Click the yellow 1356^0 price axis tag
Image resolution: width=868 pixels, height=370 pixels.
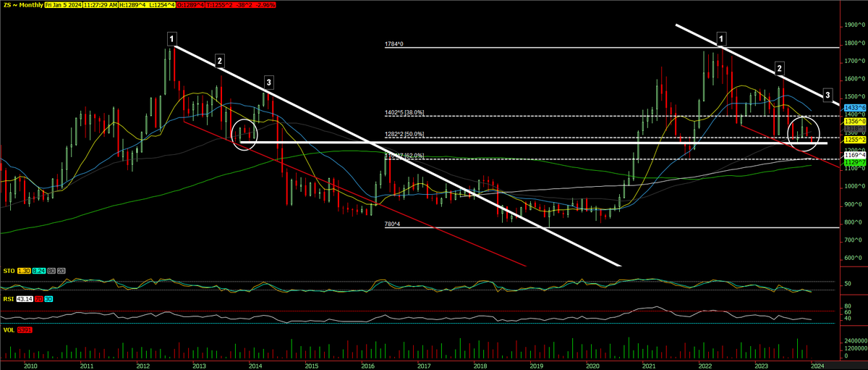pos(855,122)
